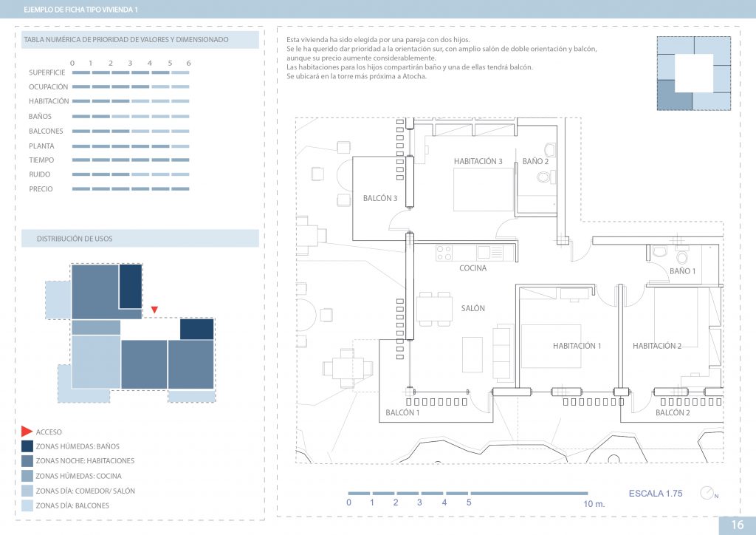
Task: Click the PRECIO priority bar
Action: click(131, 189)
